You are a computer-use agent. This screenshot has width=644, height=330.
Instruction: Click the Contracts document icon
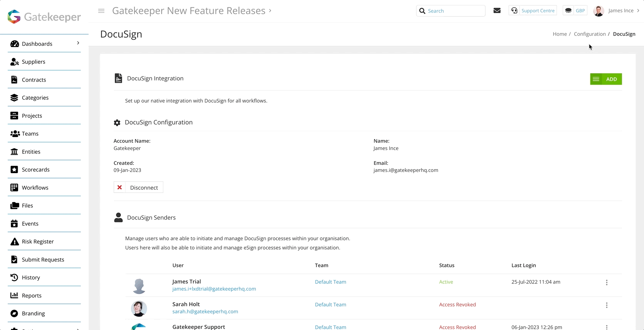pos(14,80)
